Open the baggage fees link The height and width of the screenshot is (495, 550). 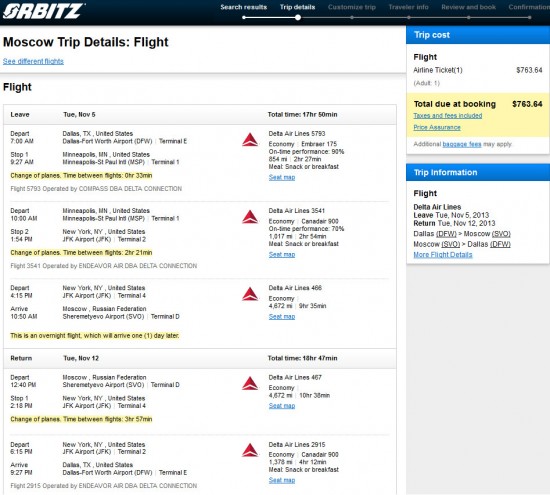[x=462, y=144]
